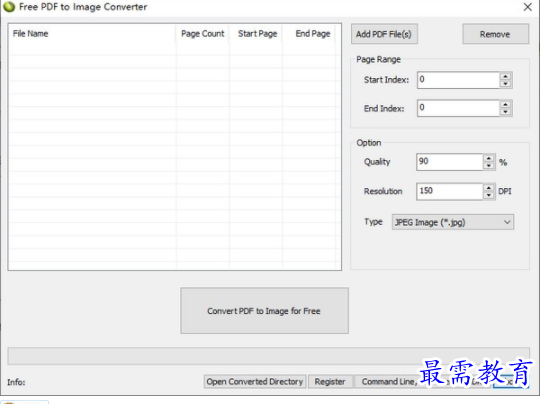Decrease Start Index with down arrow

505,84
